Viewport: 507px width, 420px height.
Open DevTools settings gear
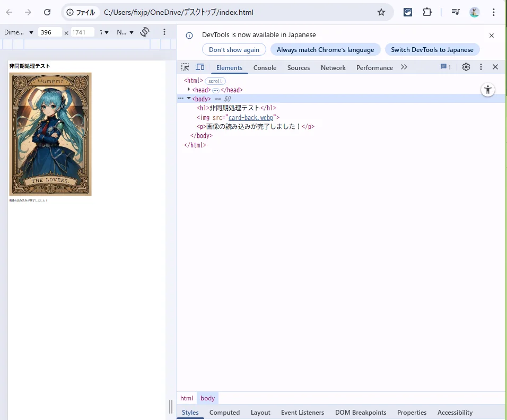pyautogui.click(x=466, y=67)
